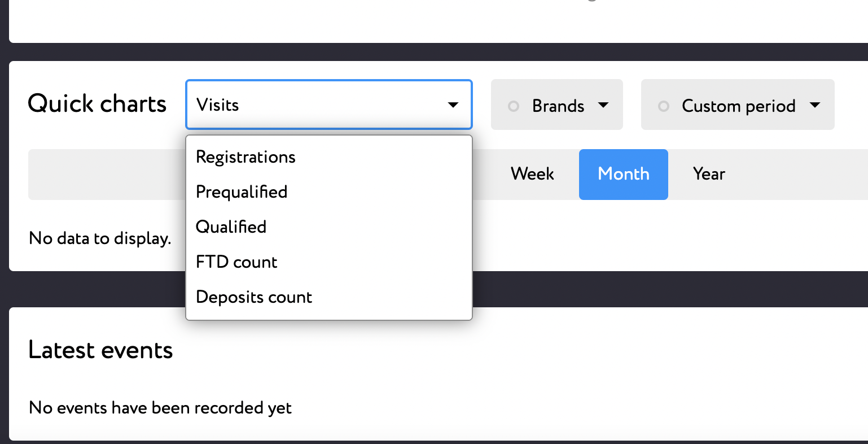Select FTD count from the list
868x444 pixels.
pyautogui.click(x=236, y=262)
